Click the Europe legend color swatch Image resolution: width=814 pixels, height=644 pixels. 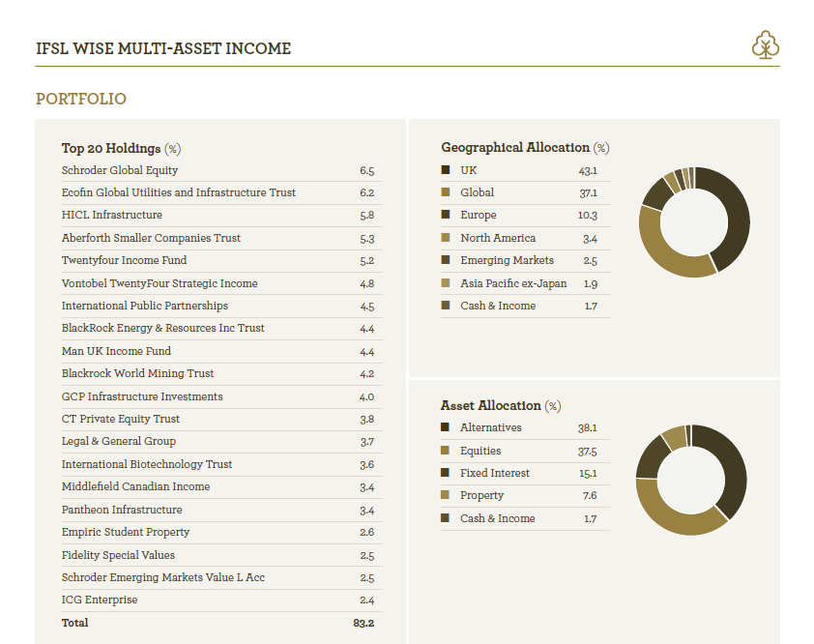(x=446, y=215)
